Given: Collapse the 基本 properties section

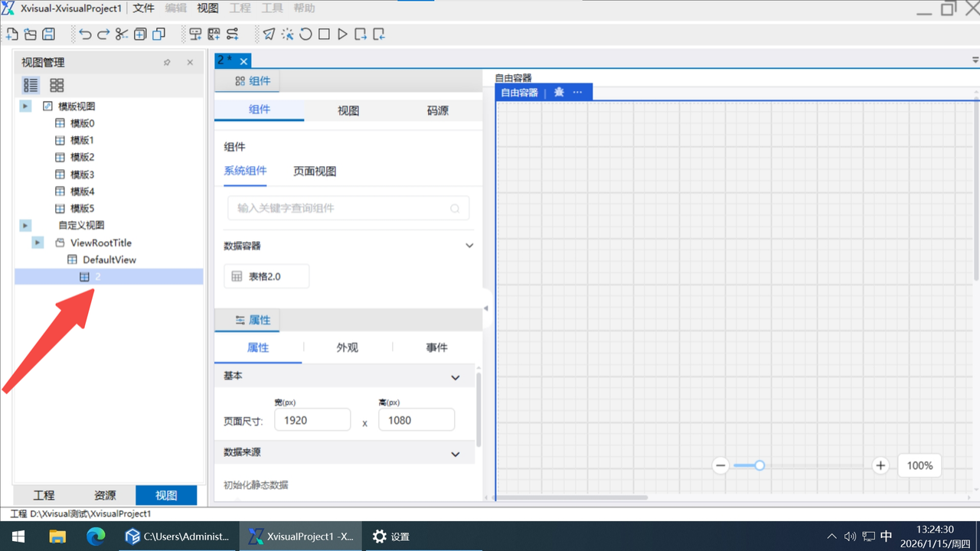Looking at the screenshot, I should pos(456,377).
